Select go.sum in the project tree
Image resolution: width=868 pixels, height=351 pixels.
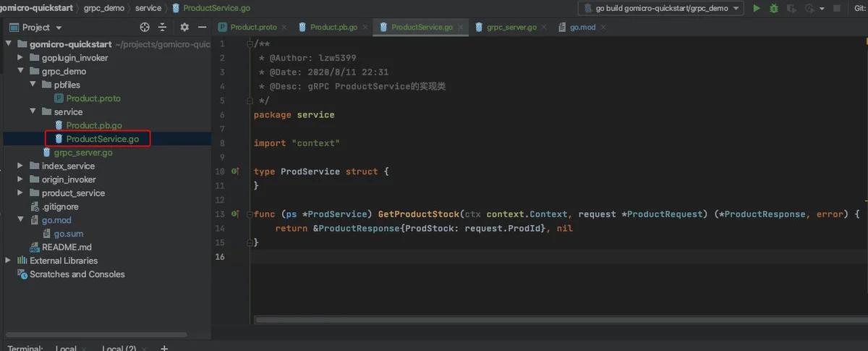point(69,234)
